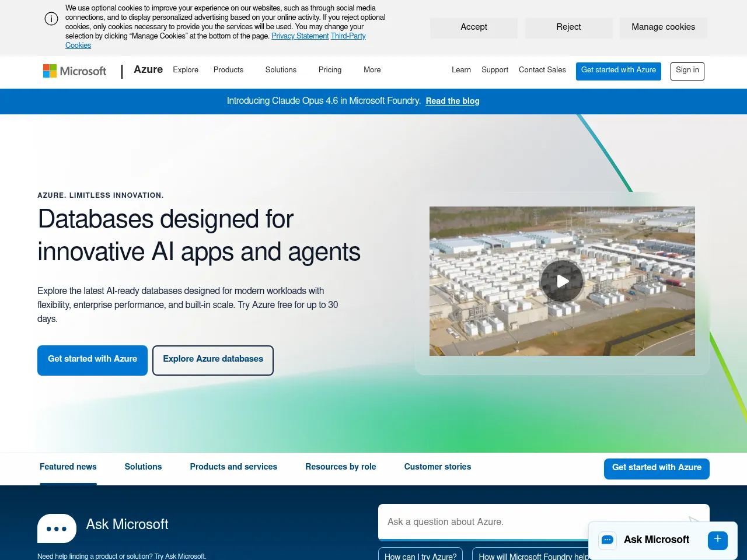Screen dimensions: 747x560
Task: Accept optional cookies
Action: point(473,27)
